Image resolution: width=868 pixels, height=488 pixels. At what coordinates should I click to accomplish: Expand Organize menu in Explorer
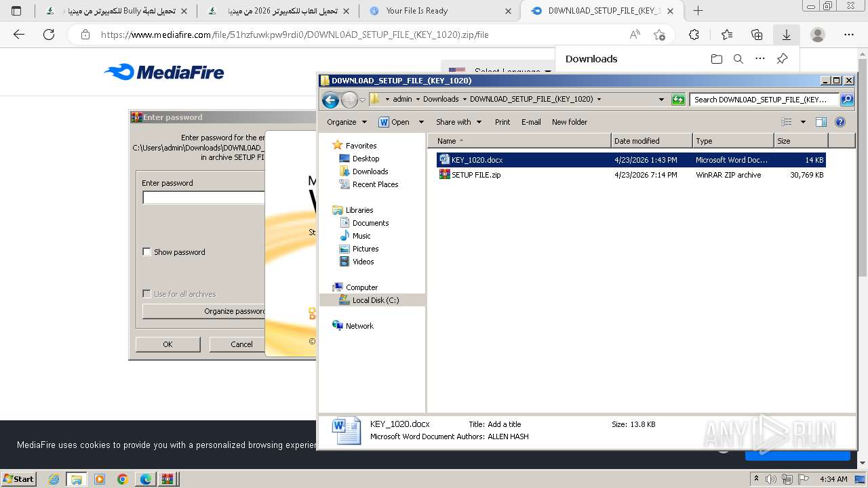pos(347,122)
